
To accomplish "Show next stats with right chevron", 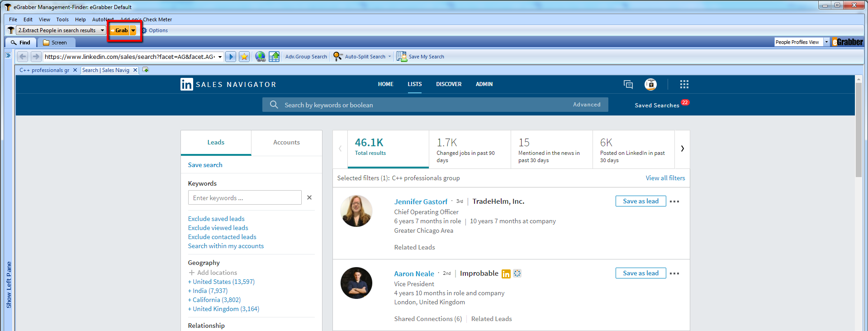I will 682,149.
